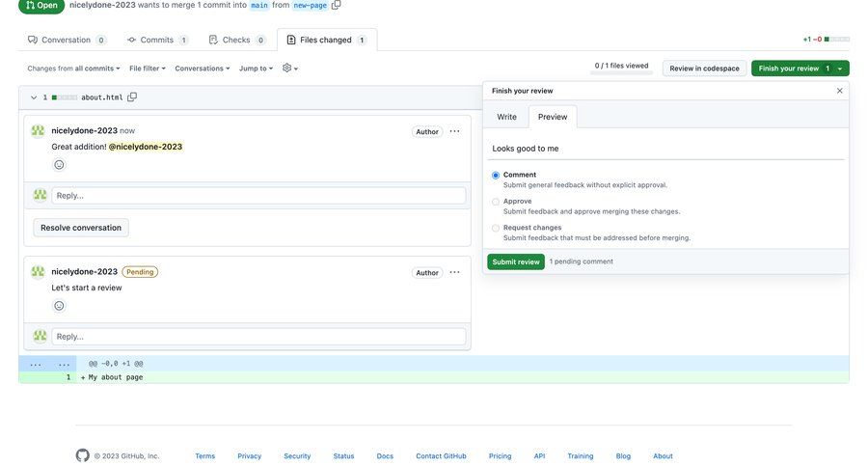The image size is (868, 467).
Task: Open the Pricing footer link
Action: pyautogui.click(x=500, y=456)
